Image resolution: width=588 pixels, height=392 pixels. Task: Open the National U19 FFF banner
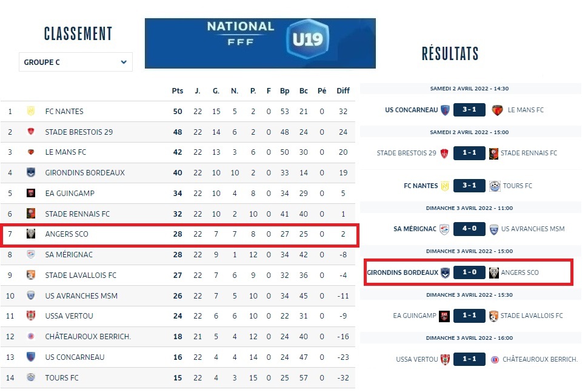click(260, 43)
